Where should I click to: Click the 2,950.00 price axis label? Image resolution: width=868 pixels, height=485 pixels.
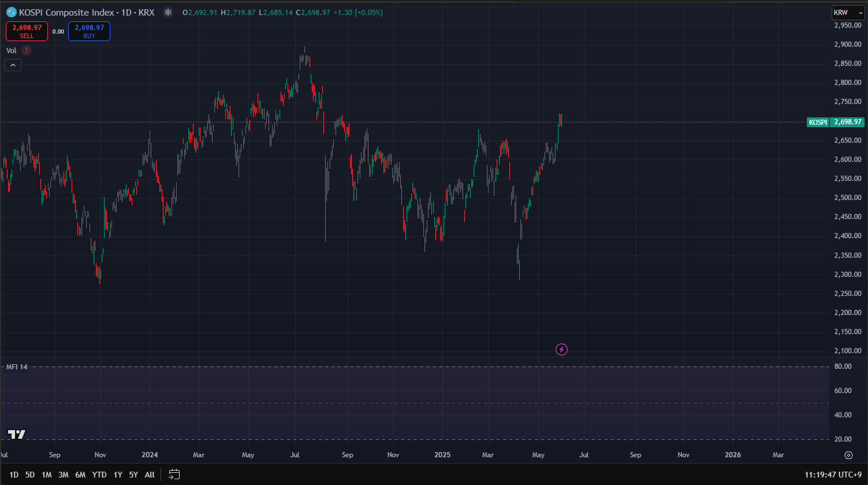[848, 25]
